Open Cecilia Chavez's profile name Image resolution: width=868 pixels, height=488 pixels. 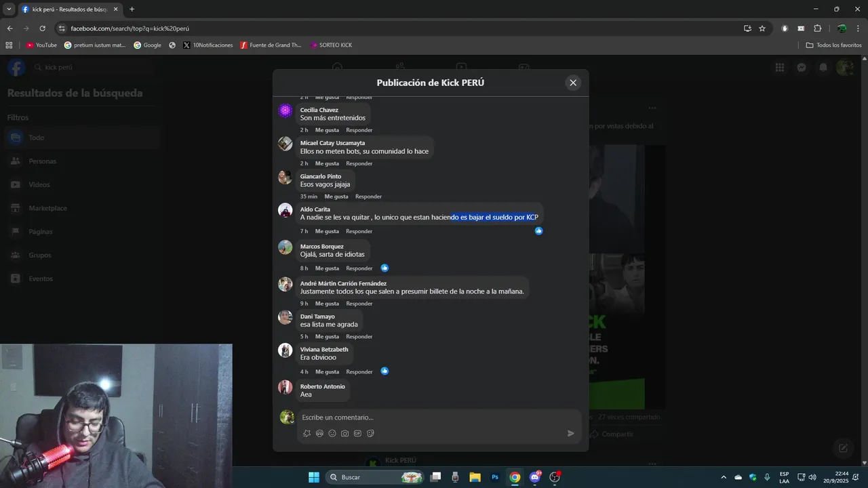click(x=319, y=110)
